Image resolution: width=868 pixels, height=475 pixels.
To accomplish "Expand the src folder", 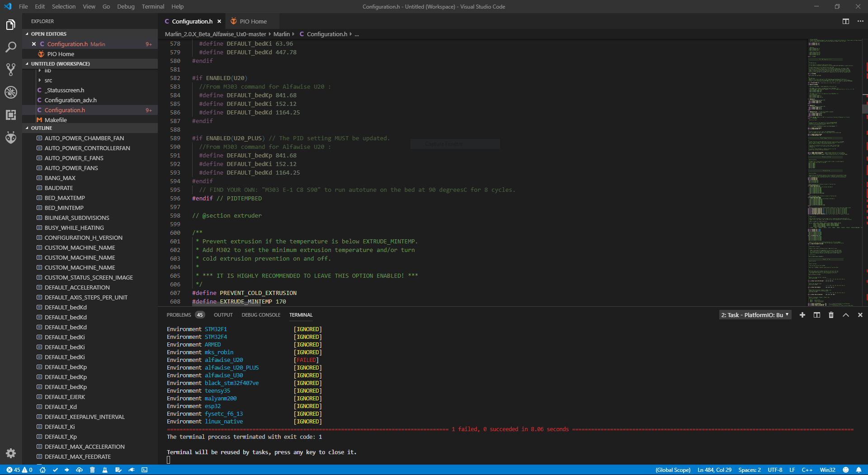I will [x=48, y=80].
